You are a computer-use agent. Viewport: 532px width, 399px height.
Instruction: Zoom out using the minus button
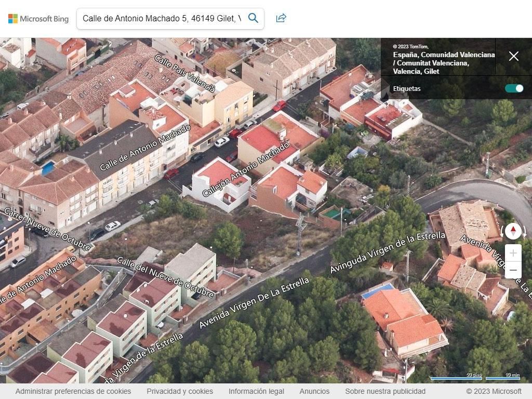point(513,270)
